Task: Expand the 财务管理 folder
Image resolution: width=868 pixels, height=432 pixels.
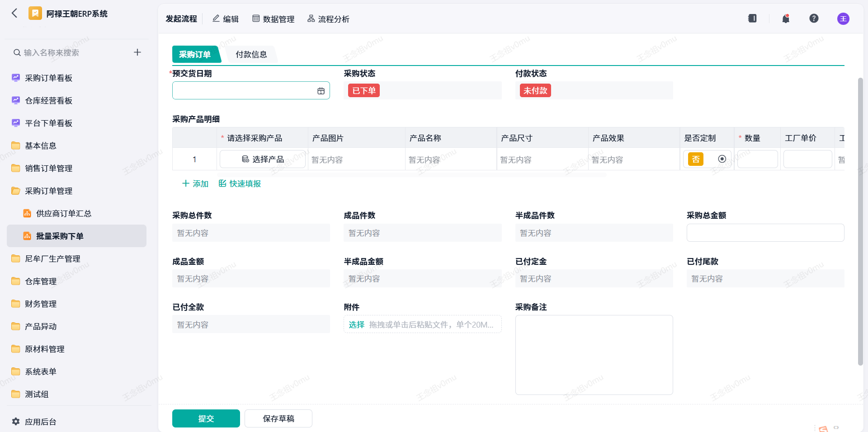Action: pyautogui.click(x=16, y=304)
